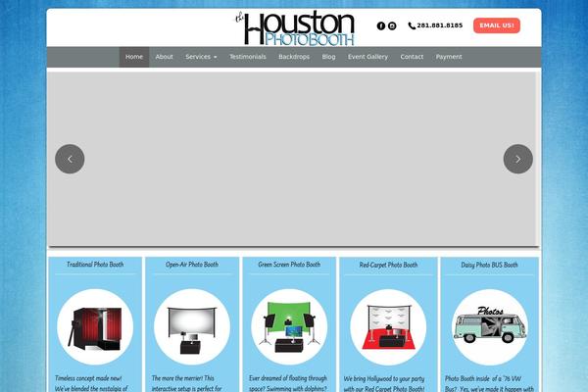Viewport: 588px width, 392px height.
Task: Click the Houston Photo Booth logo
Action: coord(295,28)
